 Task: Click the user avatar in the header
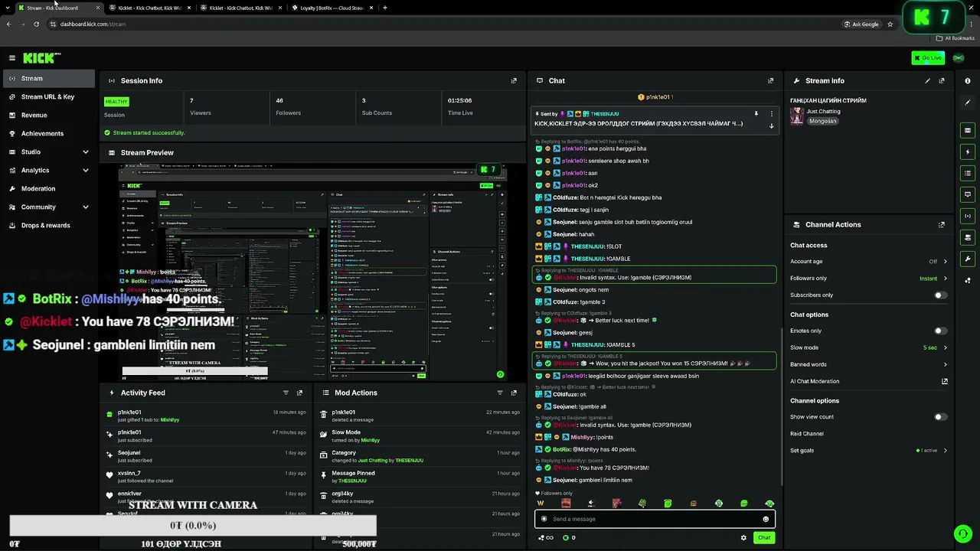(959, 58)
